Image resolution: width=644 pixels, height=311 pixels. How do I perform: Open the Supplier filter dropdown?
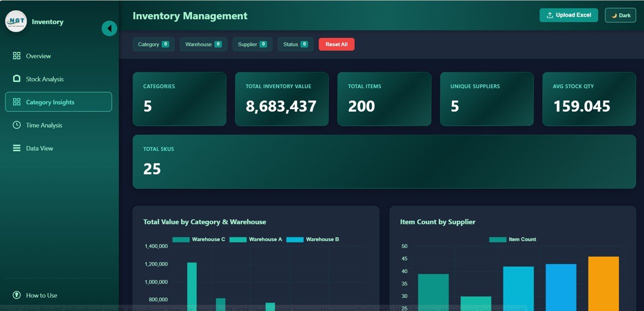click(252, 44)
